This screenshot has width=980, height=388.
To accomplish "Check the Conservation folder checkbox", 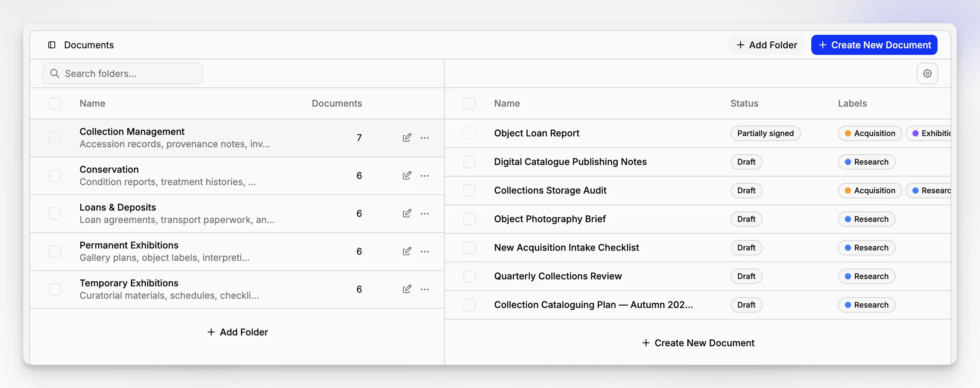I will click(x=55, y=176).
